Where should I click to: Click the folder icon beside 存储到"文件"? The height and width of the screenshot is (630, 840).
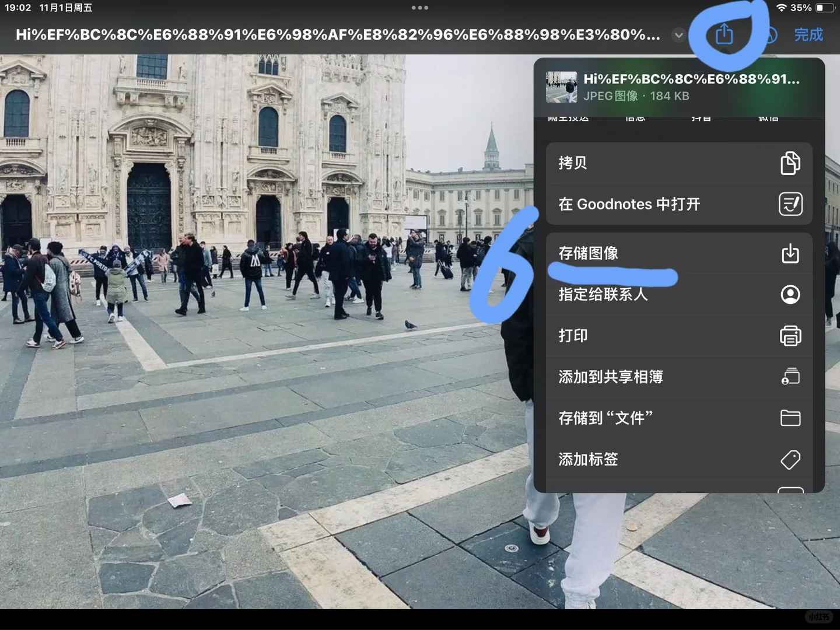(790, 418)
